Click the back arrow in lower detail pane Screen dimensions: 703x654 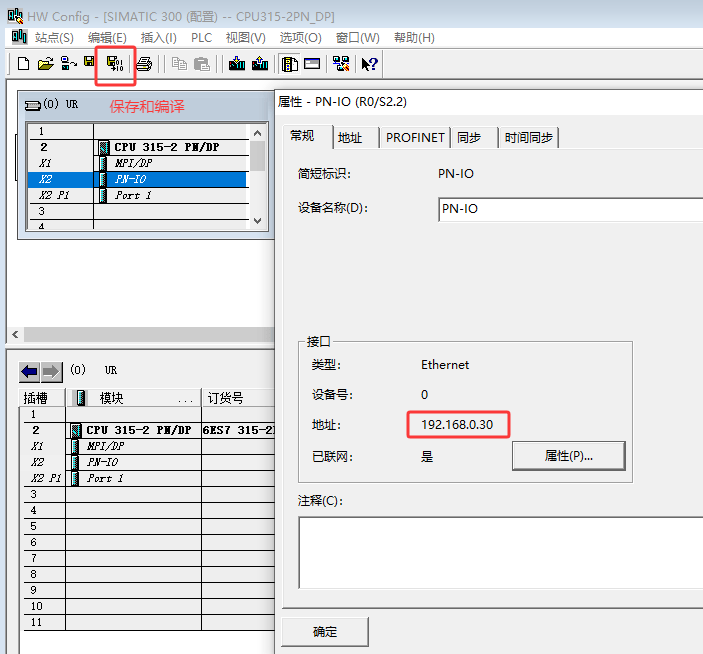[x=29, y=372]
